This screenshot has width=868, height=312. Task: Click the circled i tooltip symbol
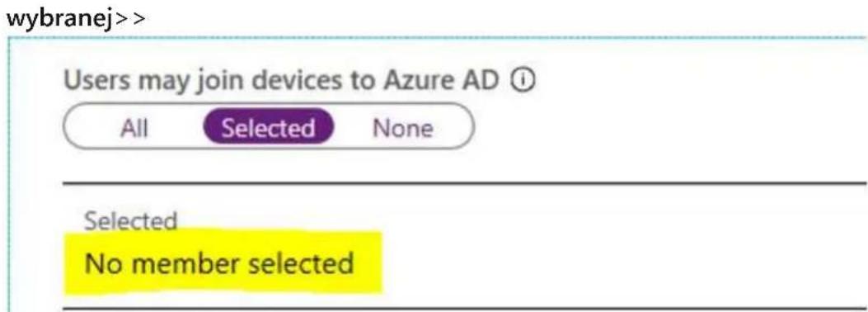click(526, 83)
